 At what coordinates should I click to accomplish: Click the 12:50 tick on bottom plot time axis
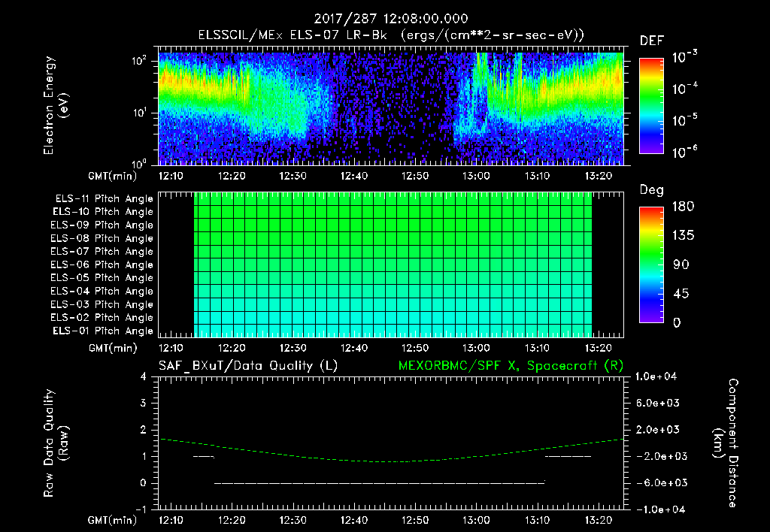[x=415, y=520]
